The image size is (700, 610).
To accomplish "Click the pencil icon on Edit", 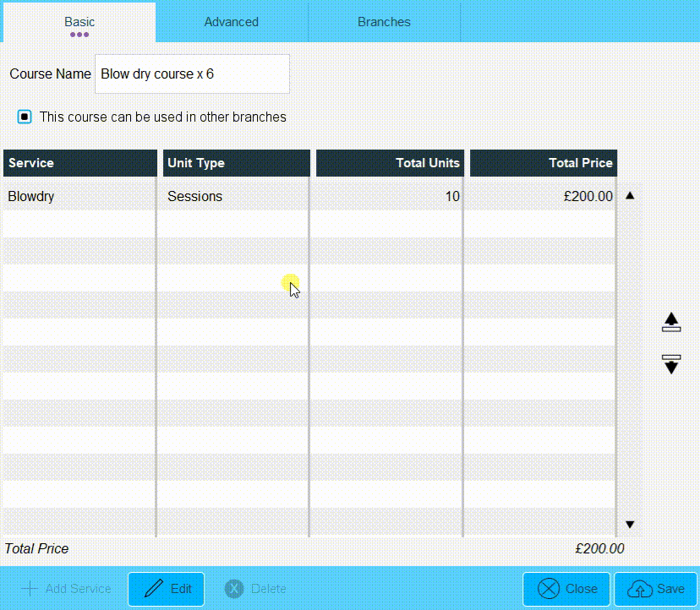I will [x=154, y=589].
